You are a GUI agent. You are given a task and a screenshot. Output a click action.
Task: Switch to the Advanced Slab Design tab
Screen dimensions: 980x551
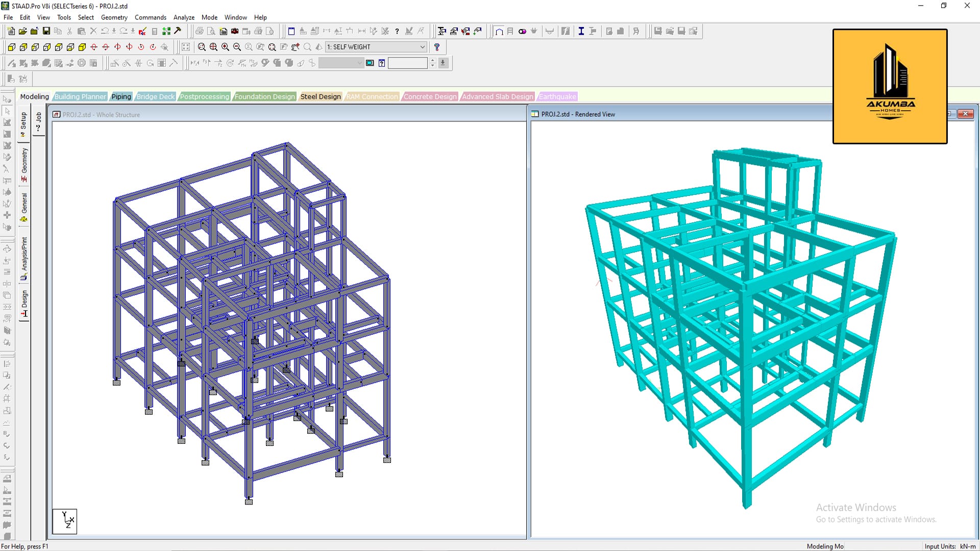[497, 96]
